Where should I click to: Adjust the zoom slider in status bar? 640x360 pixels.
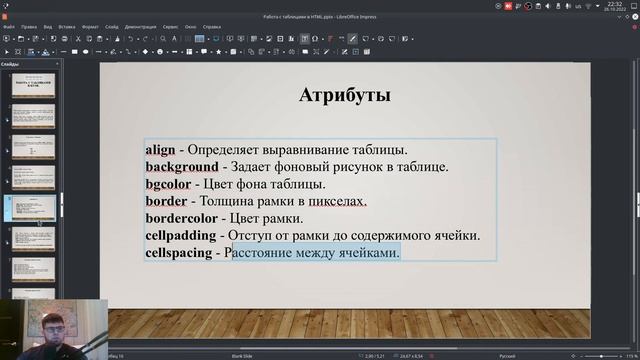pos(601,356)
